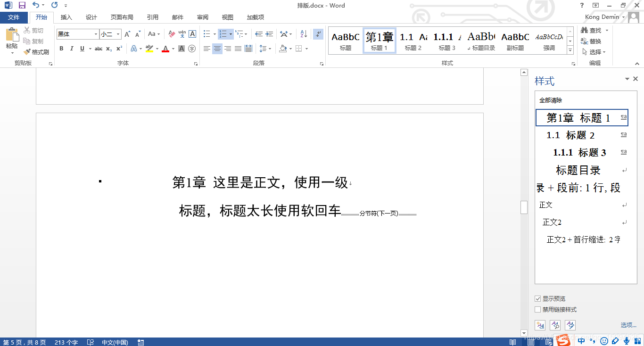
Task: Open the New Style icon in Styles pane
Action: [540, 325]
